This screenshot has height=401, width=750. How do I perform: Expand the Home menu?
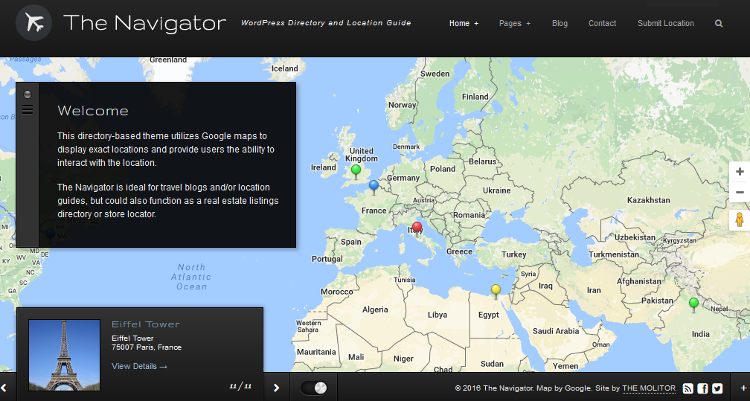(x=463, y=23)
